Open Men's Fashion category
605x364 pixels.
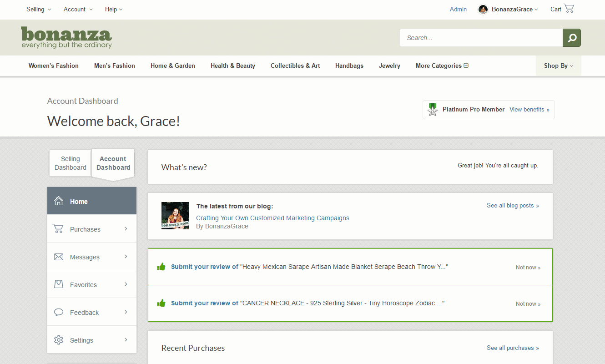tap(115, 66)
